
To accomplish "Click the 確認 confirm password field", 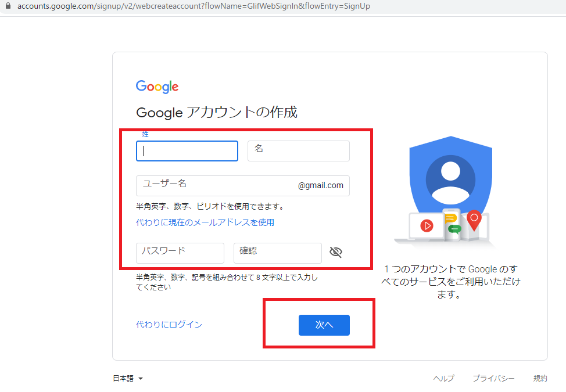I will [278, 253].
